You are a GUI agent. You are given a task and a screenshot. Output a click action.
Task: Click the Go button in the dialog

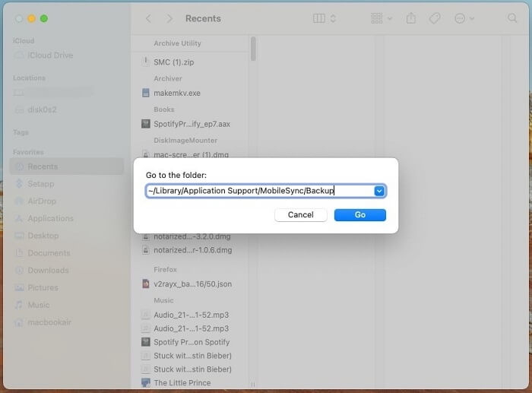(360, 215)
